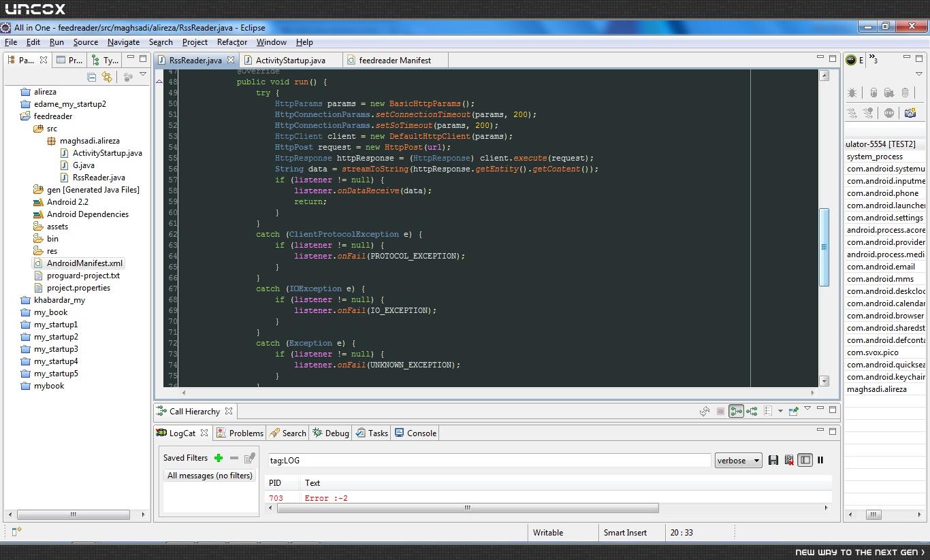Click the tag:LOG search field

tap(489, 460)
